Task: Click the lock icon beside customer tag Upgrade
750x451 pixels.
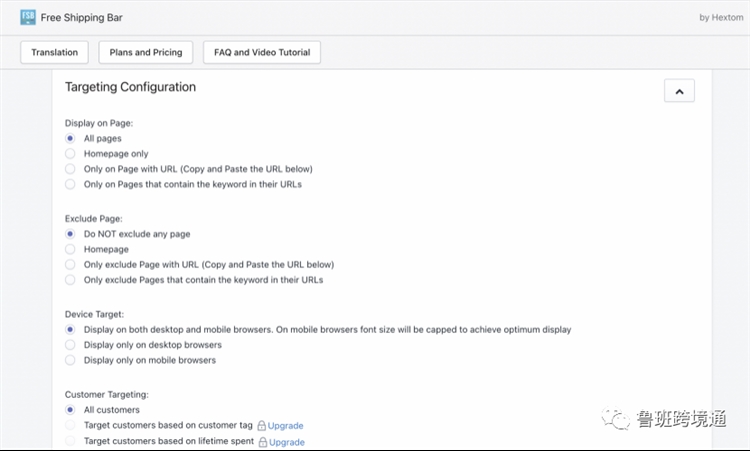Action: click(x=262, y=425)
